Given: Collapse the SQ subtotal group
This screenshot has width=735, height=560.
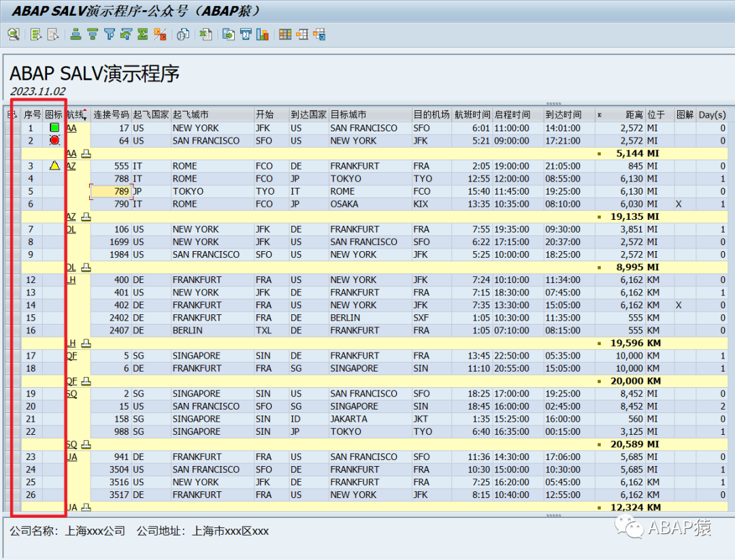Looking at the screenshot, I should [86, 444].
